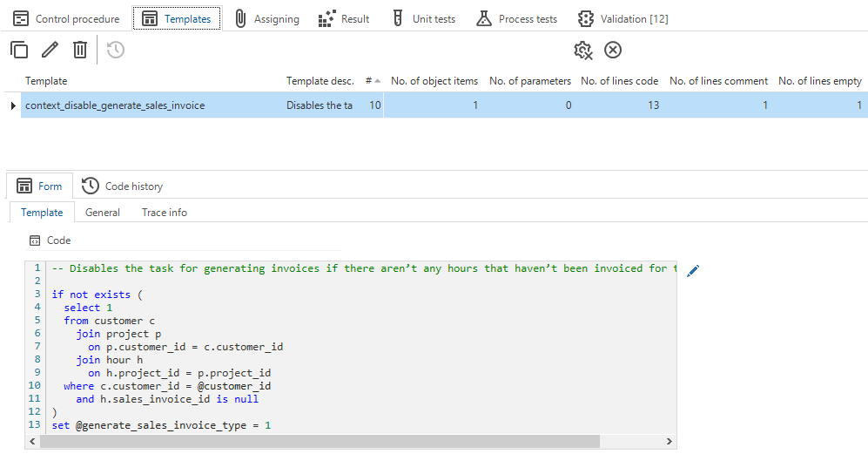Image resolution: width=868 pixels, height=454 pixels.
Task: Click the copy template icon
Action: click(x=19, y=51)
